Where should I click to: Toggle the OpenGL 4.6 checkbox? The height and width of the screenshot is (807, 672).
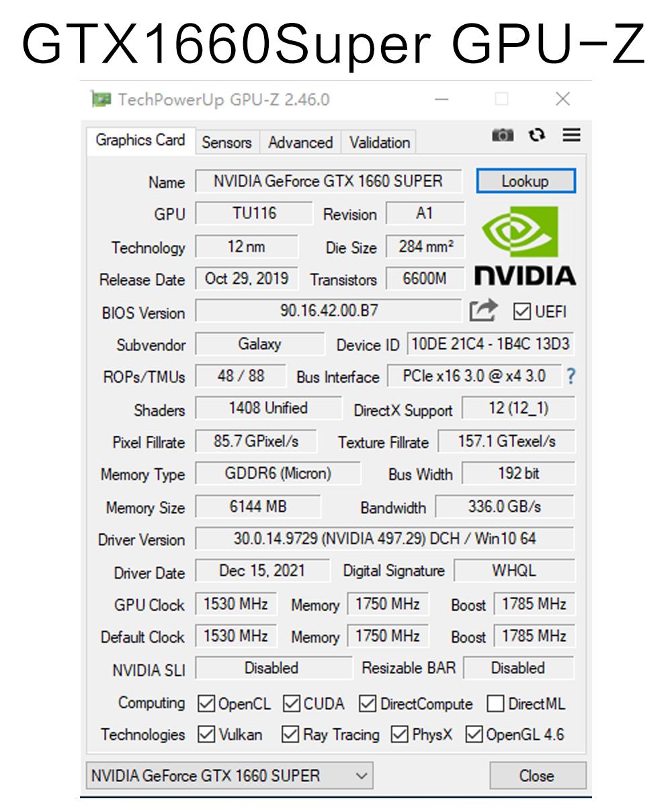coord(474,734)
